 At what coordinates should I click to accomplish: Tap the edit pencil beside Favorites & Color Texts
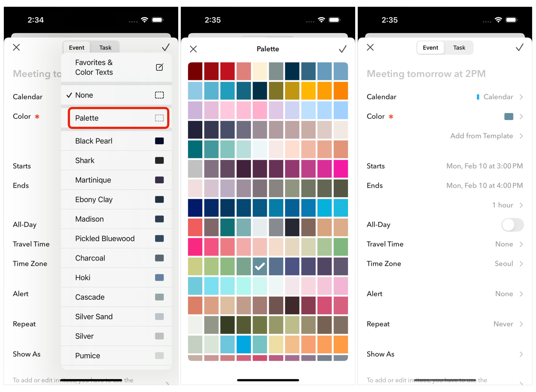160,67
